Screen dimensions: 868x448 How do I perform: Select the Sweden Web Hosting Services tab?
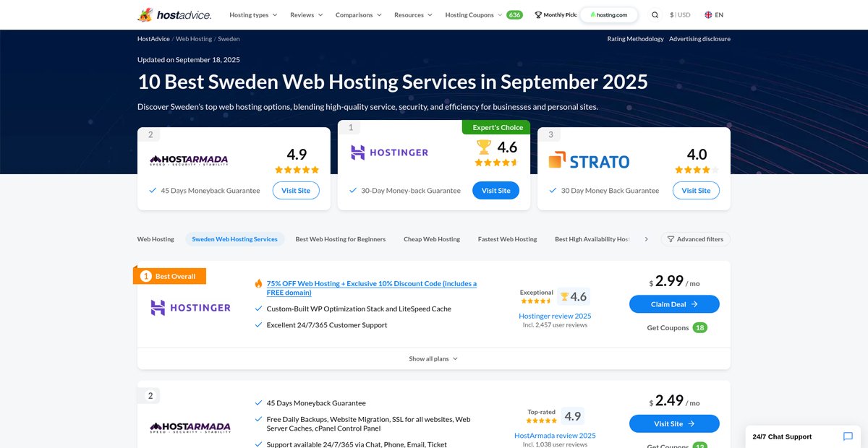(x=234, y=239)
